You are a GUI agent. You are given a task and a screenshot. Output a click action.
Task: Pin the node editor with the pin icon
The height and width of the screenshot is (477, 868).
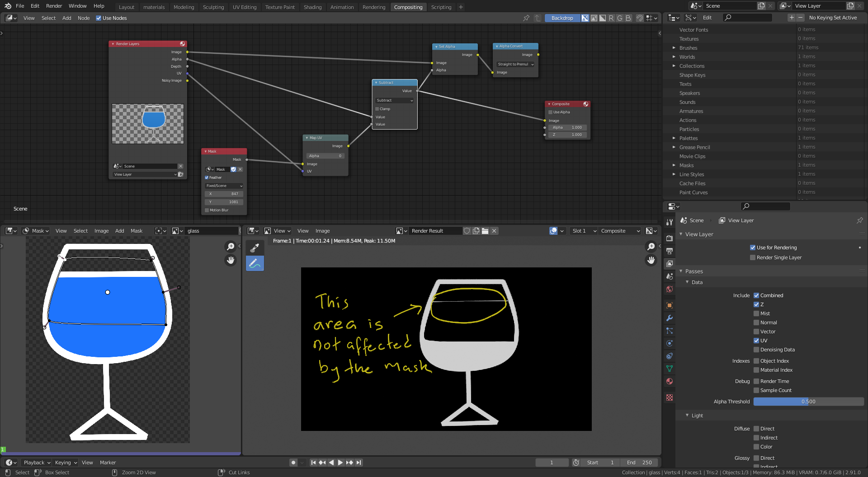point(526,18)
